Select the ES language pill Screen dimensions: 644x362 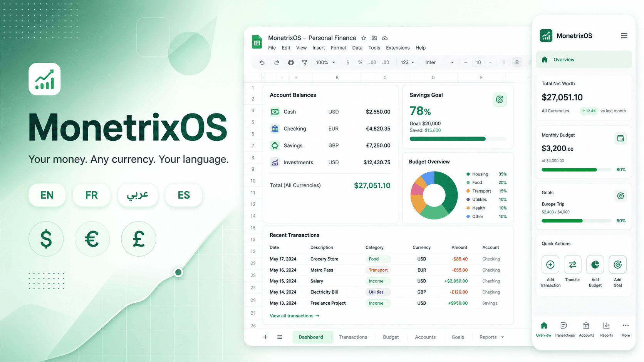[x=184, y=195]
